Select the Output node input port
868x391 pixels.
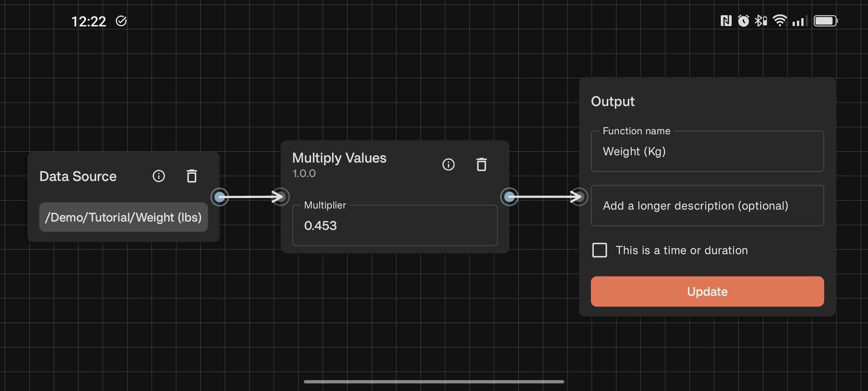point(579,197)
